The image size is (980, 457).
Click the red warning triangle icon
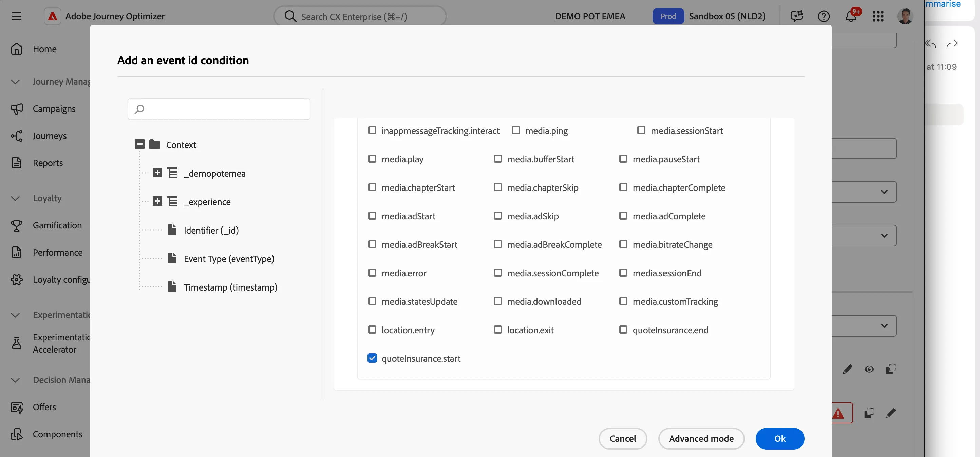point(838,413)
